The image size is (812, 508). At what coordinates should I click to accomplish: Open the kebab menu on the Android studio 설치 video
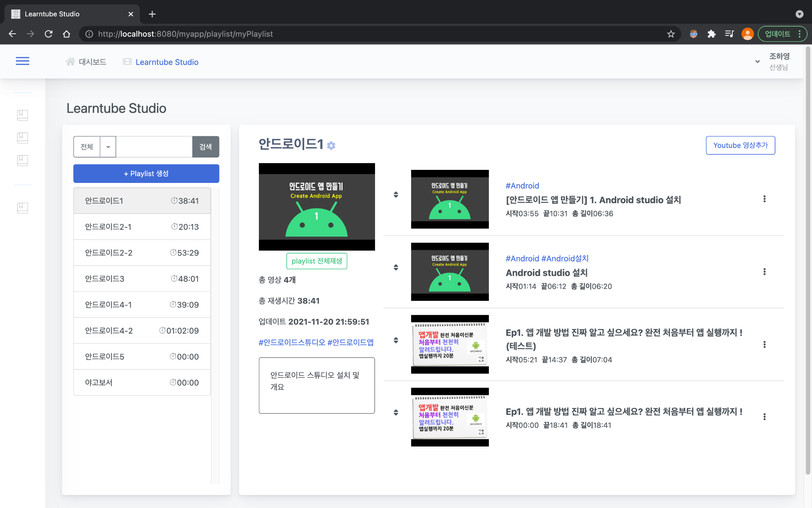(x=764, y=272)
